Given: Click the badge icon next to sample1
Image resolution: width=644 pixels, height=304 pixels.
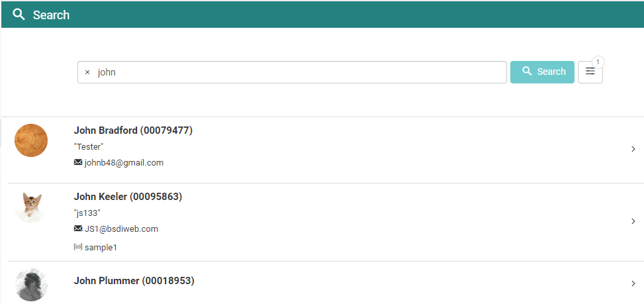Looking at the screenshot, I should coord(78,247).
